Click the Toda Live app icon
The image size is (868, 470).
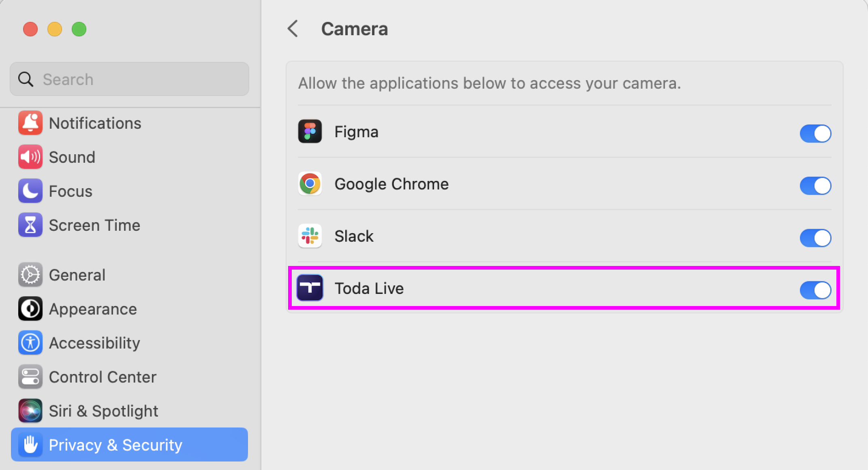[x=310, y=288]
